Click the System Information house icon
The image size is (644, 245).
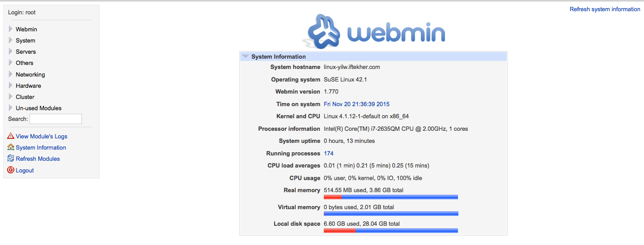[x=11, y=147]
